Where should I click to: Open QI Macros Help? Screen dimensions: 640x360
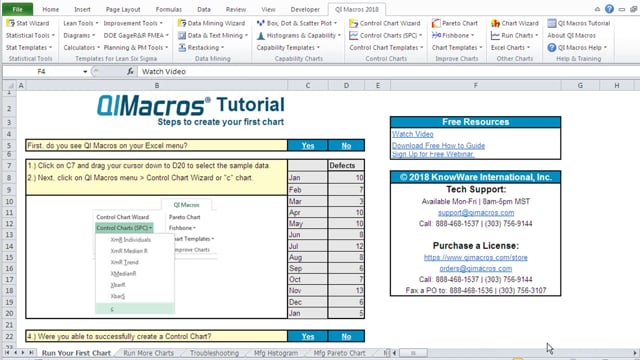(577, 48)
